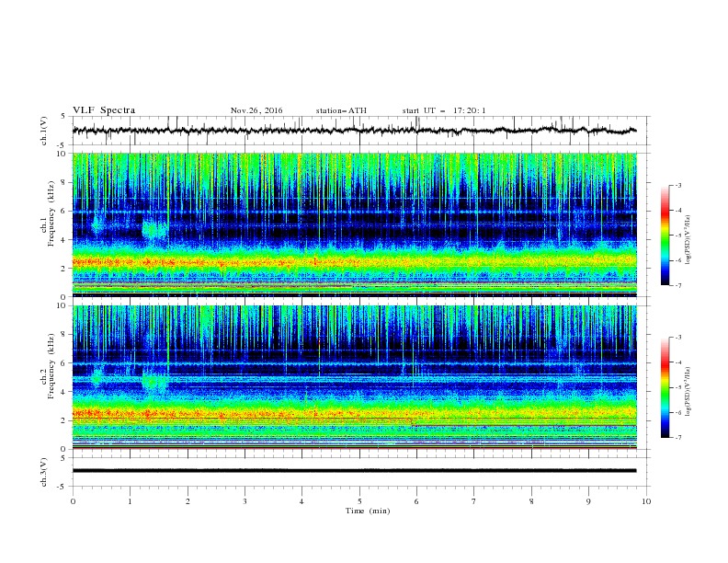728x563 pixels.
Task: Click the "-3" label on ch.1 colorbar
Action: tap(677, 185)
